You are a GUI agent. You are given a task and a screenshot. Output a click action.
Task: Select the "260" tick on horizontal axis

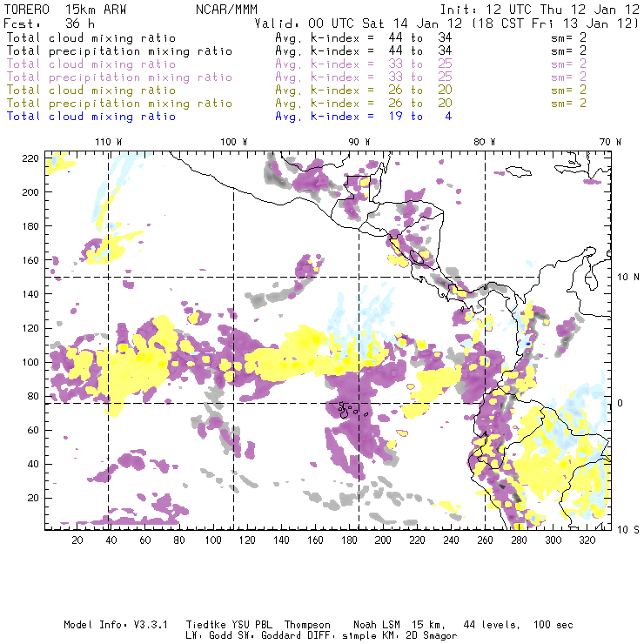pyautogui.click(x=485, y=540)
